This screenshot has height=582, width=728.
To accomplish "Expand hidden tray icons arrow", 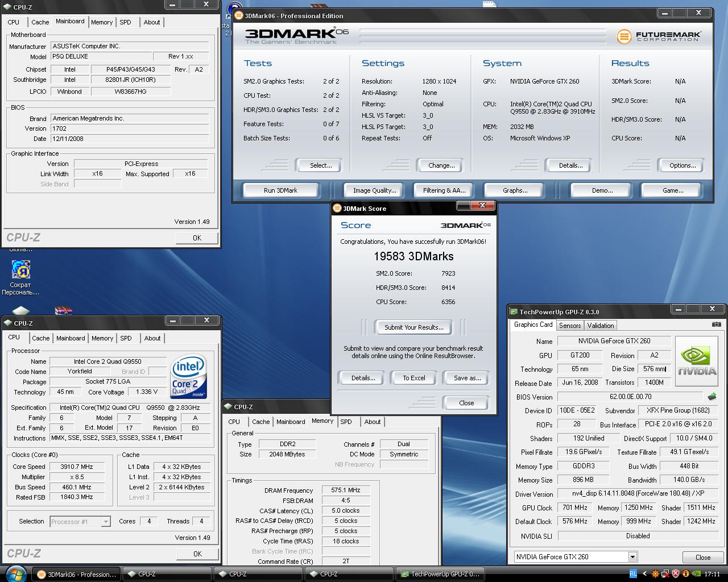I will pos(644,574).
